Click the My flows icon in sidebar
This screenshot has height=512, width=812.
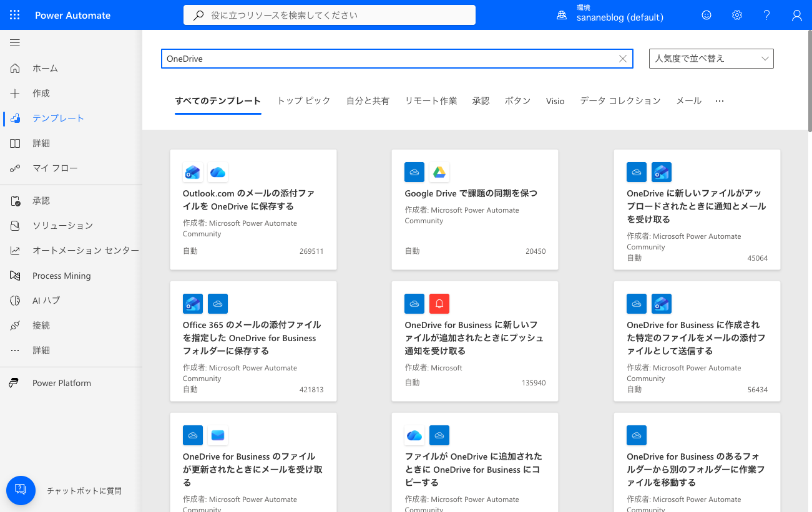click(x=16, y=168)
